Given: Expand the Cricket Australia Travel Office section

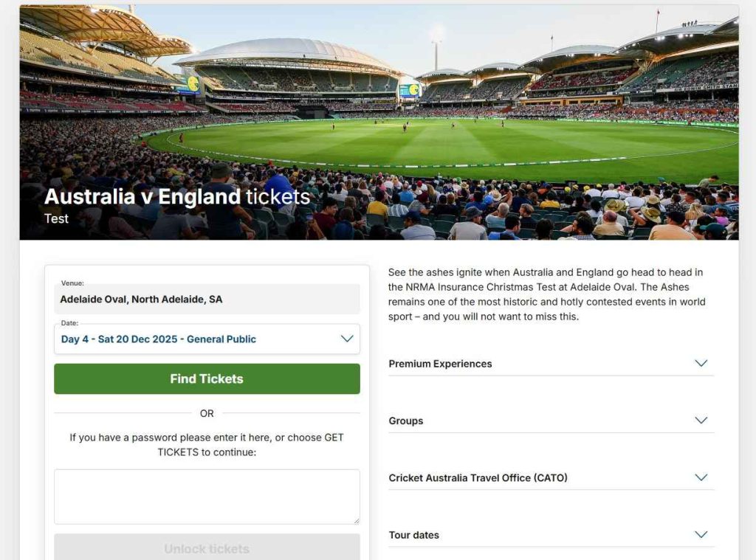Looking at the screenshot, I should tap(478, 477).
